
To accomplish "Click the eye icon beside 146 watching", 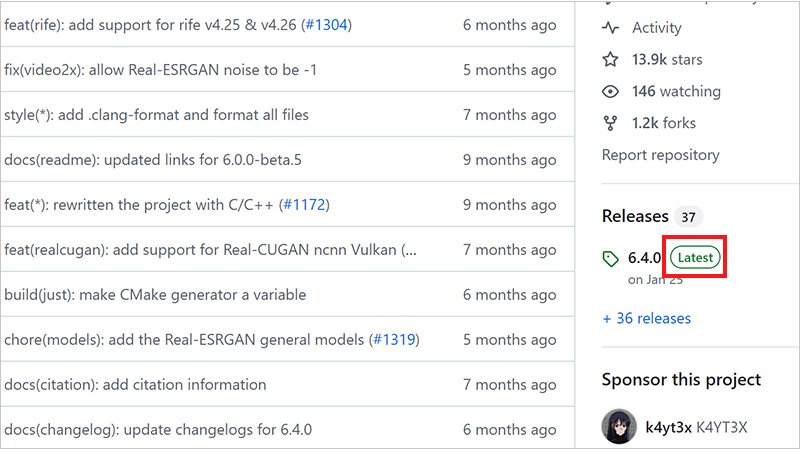I will click(x=610, y=91).
